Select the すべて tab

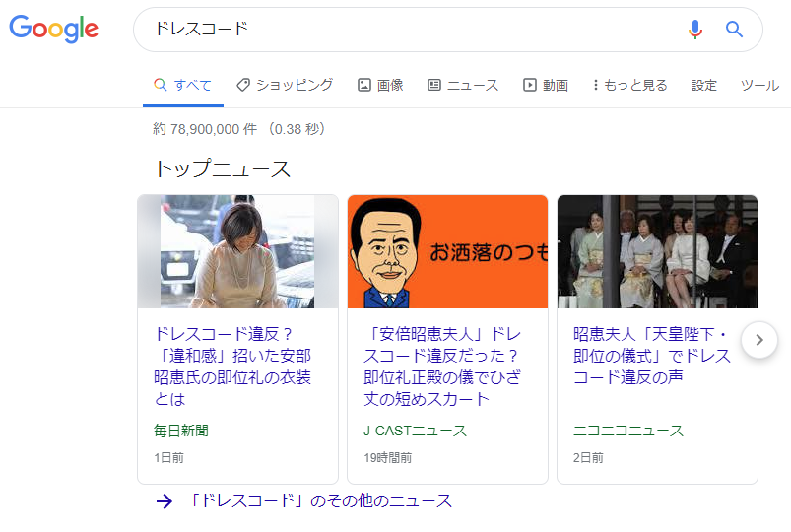point(182,85)
